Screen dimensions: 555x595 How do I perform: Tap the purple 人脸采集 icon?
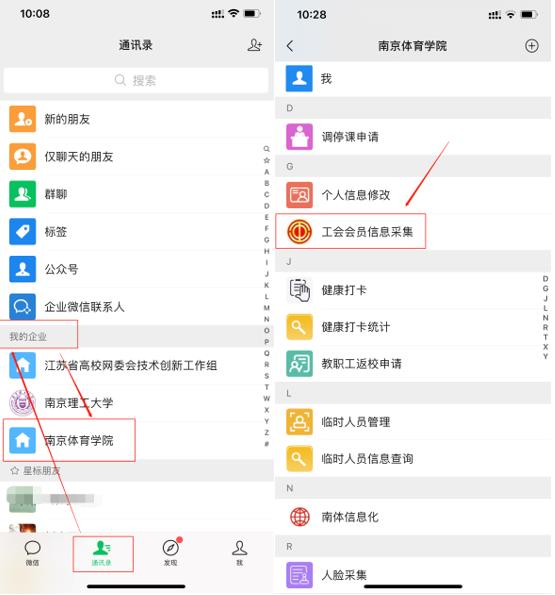pyautogui.click(x=299, y=575)
